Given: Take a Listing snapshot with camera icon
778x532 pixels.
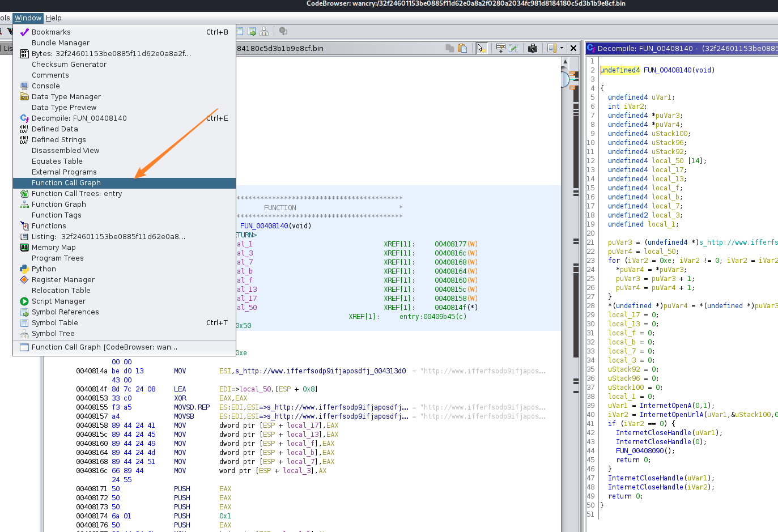Looking at the screenshot, I should point(533,48).
